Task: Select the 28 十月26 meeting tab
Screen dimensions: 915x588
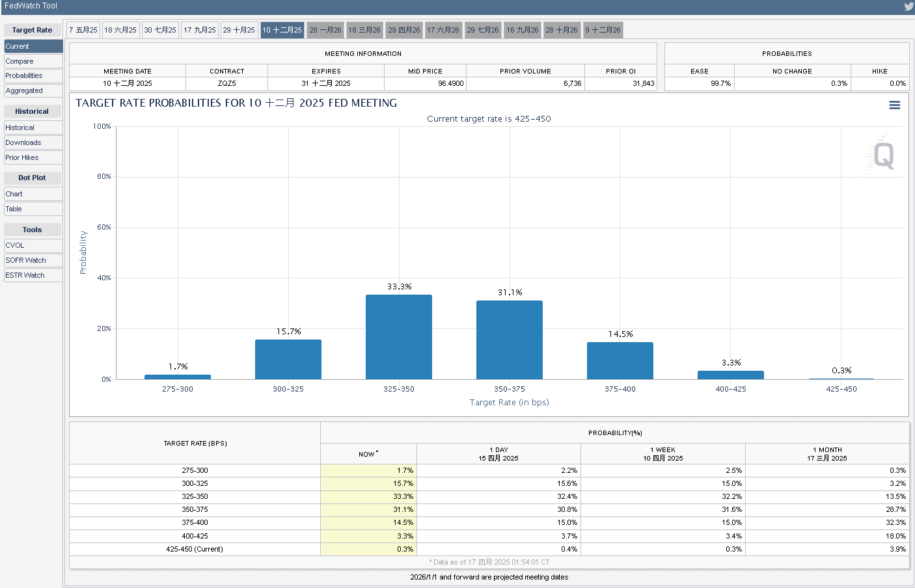Action: 562,30
